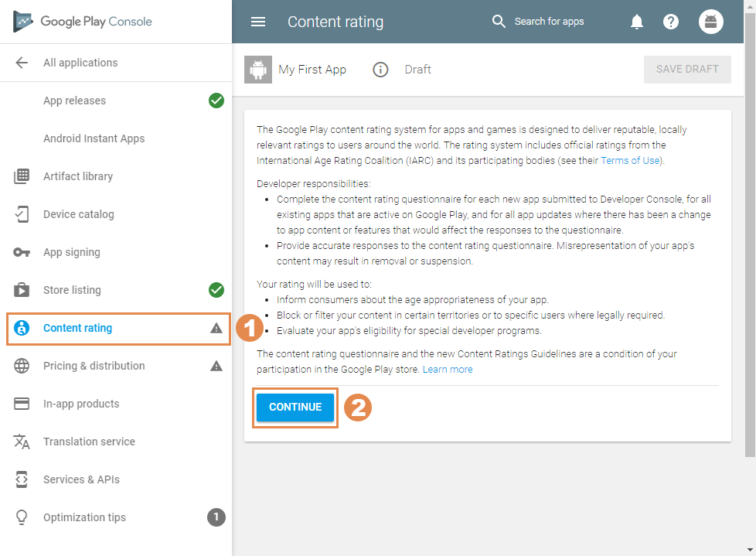The height and width of the screenshot is (556, 756).
Task: Click the green checkmark beside App releases
Action: click(x=216, y=101)
